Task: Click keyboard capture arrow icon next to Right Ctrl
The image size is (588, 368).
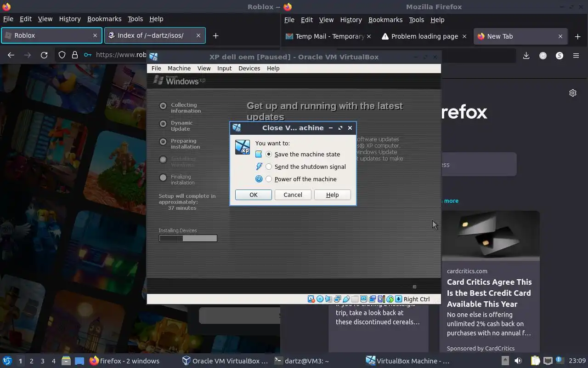Action: (x=398, y=299)
